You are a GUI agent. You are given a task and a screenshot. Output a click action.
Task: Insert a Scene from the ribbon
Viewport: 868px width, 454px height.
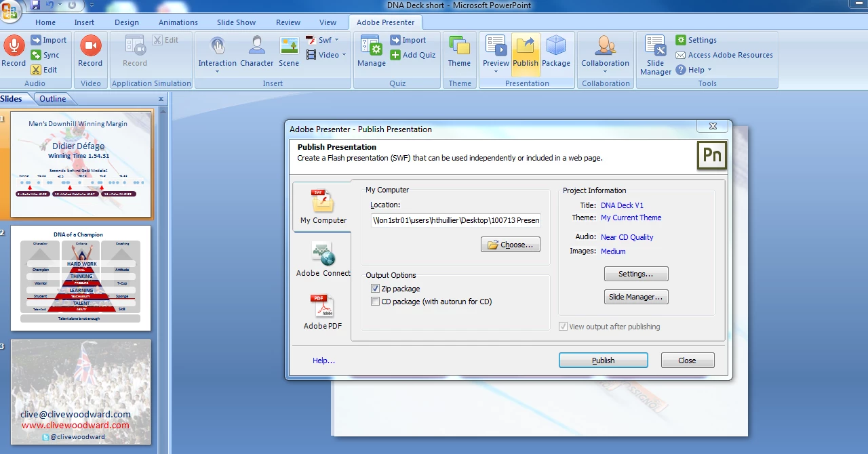click(289, 51)
